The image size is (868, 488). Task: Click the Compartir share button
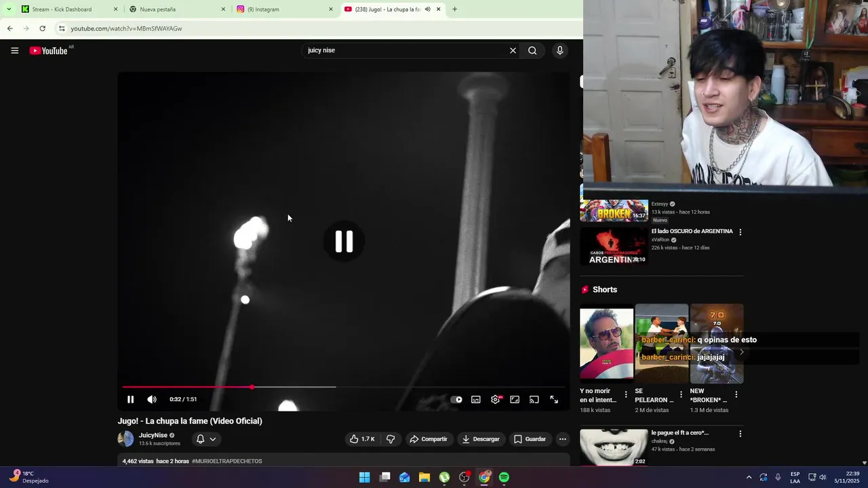pos(429,439)
